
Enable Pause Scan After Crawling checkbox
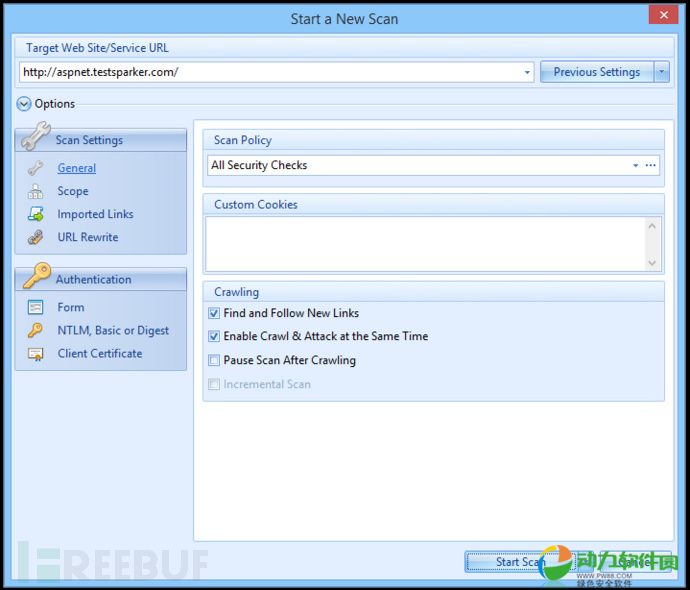coord(214,361)
